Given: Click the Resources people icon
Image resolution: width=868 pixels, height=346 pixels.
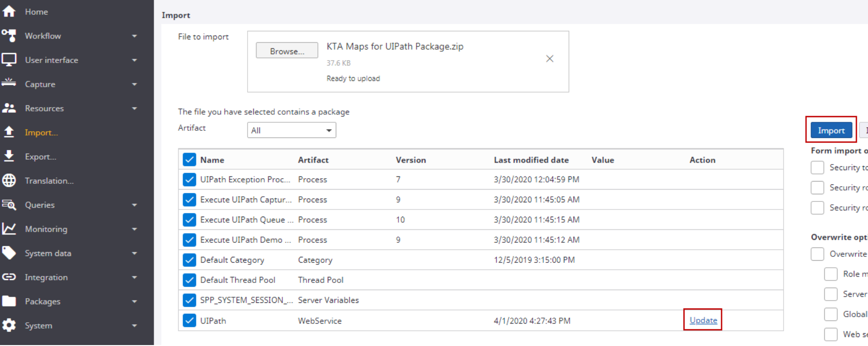Looking at the screenshot, I should coord(9,108).
